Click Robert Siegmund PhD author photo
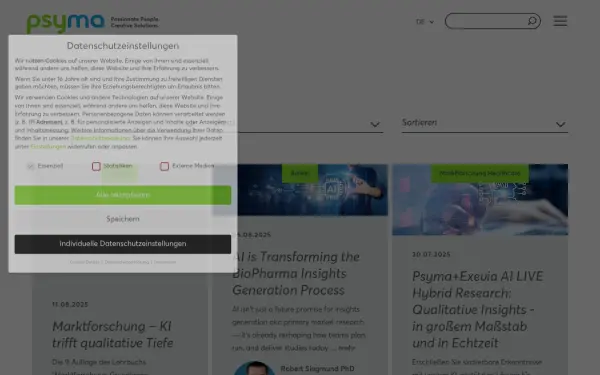600x375 pixels. point(254,368)
